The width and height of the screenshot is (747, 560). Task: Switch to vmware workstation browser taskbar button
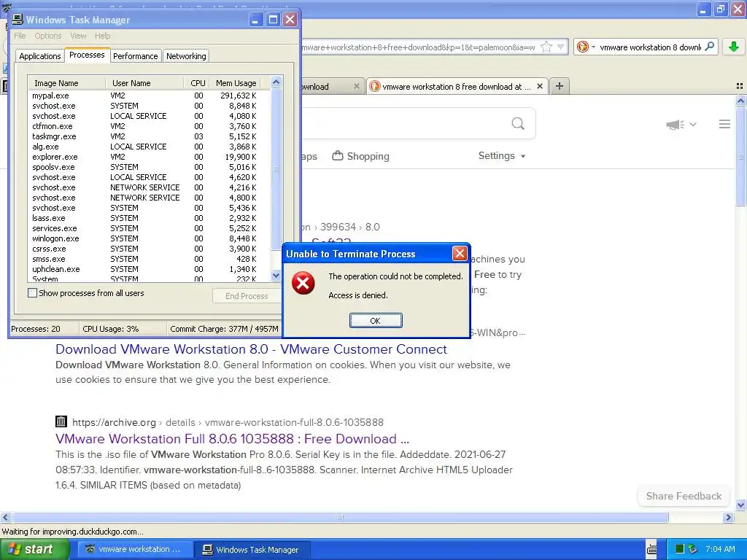pos(135,550)
